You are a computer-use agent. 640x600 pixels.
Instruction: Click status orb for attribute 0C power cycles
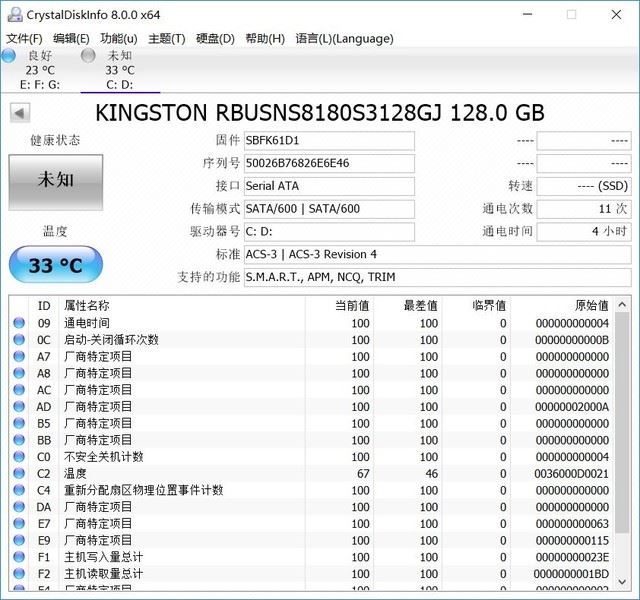click(x=19, y=340)
